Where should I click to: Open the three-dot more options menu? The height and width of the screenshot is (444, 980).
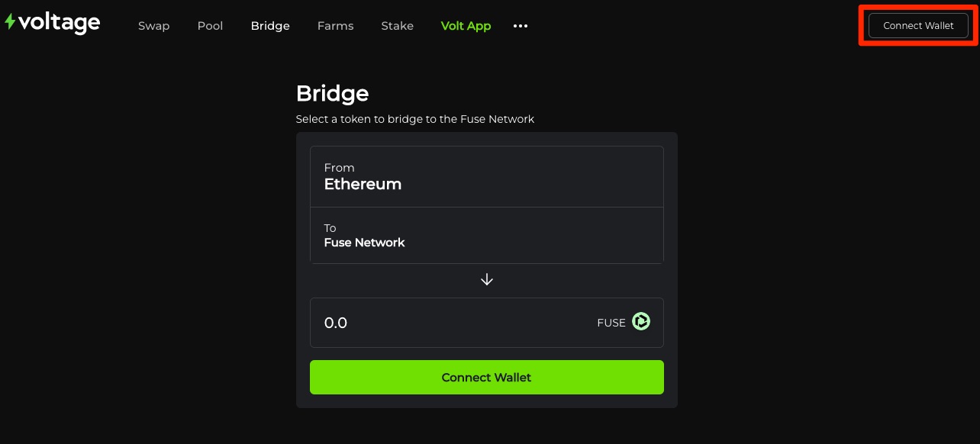click(x=521, y=26)
